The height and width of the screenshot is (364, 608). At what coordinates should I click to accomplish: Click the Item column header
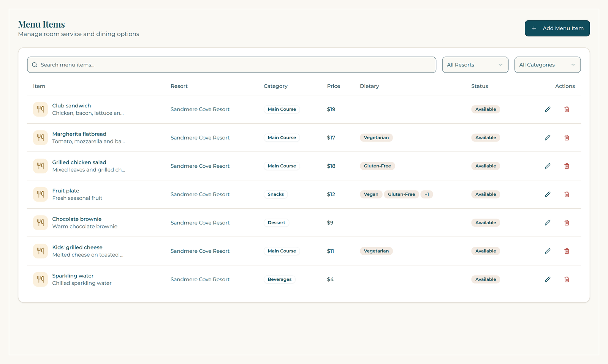point(39,86)
